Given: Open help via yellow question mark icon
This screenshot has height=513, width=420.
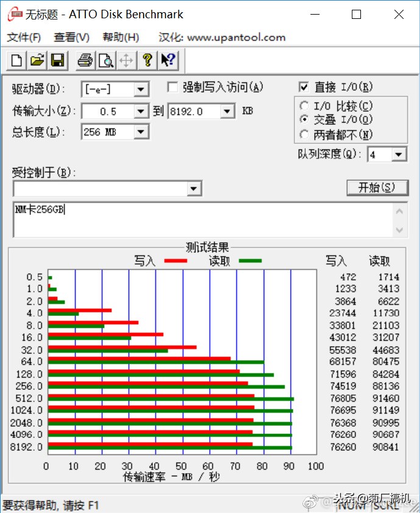Looking at the screenshot, I should coord(147,60).
